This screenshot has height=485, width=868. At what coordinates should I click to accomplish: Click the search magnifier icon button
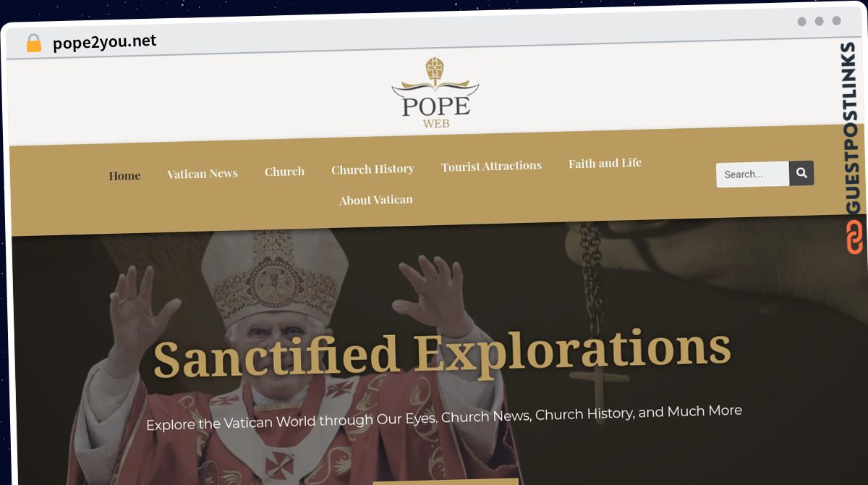pyautogui.click(x=801, y=173)
